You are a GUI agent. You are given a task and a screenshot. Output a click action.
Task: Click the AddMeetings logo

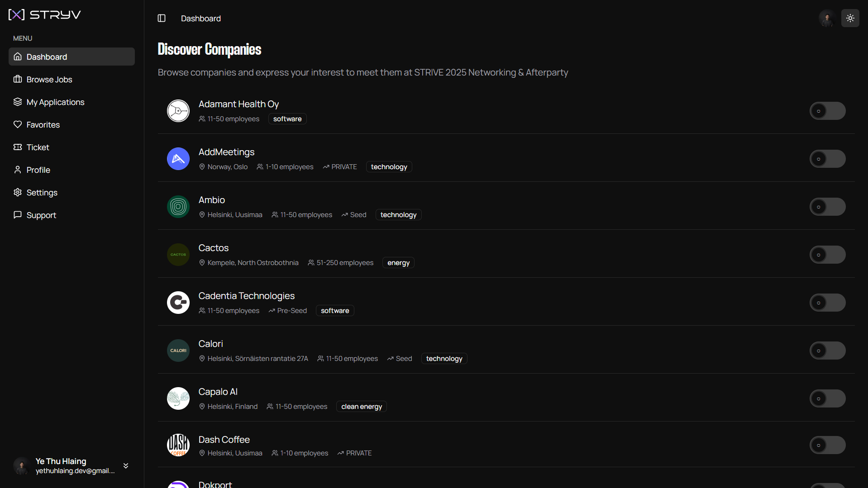pyautogui.click(x=178, y=159)
